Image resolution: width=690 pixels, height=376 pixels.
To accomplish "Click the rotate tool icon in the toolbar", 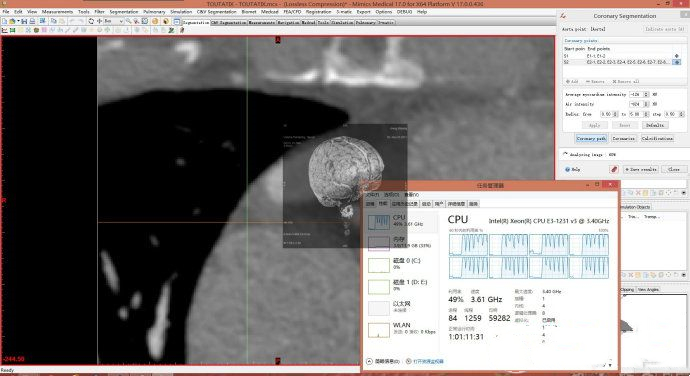I will pos(91,21).
